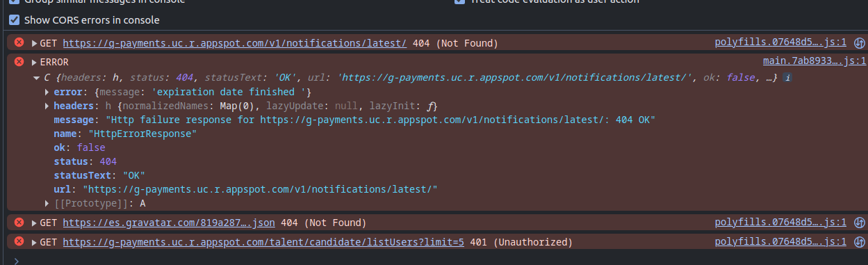Click network request icon on listUsers row
The image size is (868, 265).
[x=859, y=242]
